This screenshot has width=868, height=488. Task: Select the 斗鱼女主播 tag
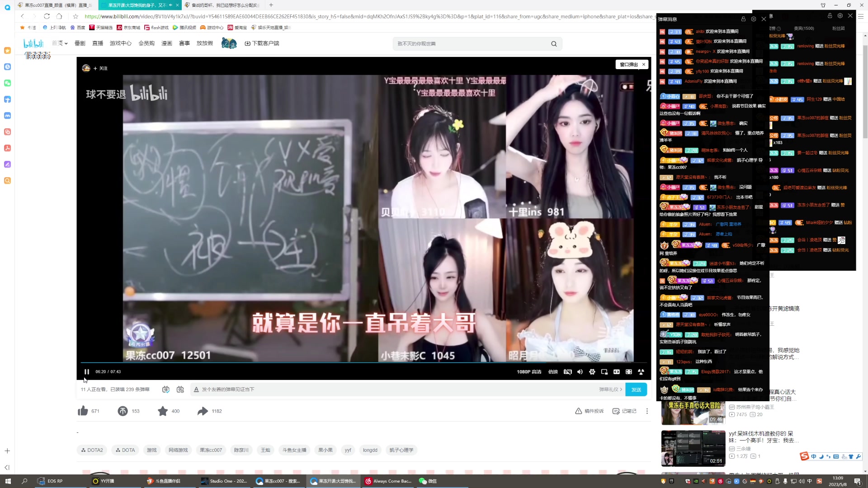pyautogui.click(x=294, y=450)
